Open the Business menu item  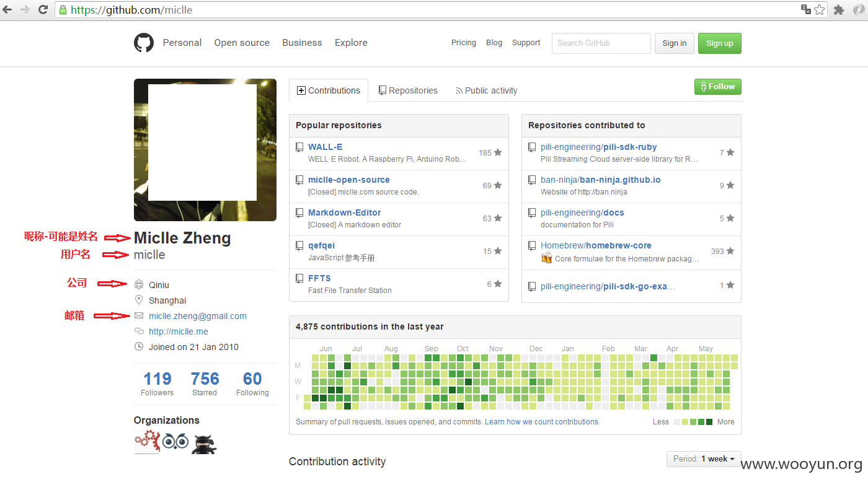click(302, 43)
